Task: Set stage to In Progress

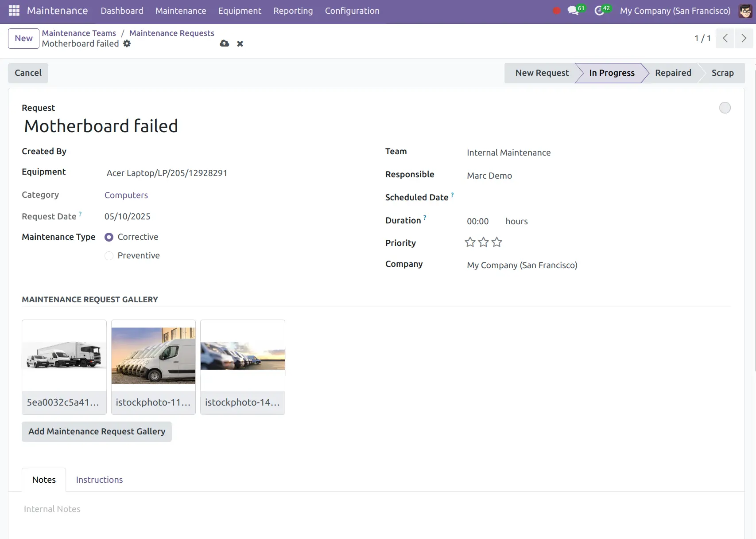Action: tap(612, 73)
